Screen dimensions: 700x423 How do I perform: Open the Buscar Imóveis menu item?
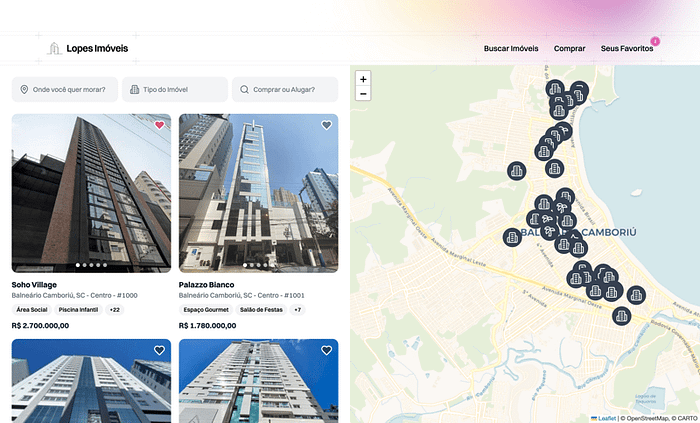(511, 48)
